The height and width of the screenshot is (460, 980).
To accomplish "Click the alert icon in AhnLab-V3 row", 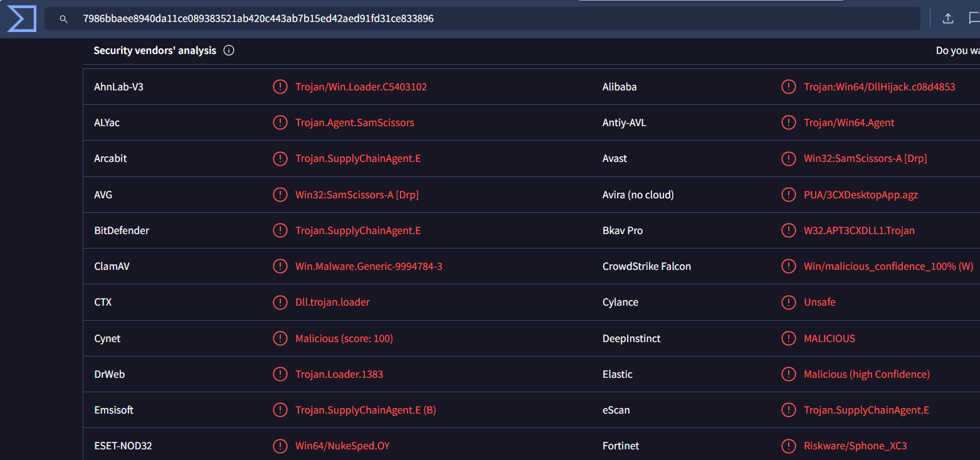I will [x=280, y=87].
